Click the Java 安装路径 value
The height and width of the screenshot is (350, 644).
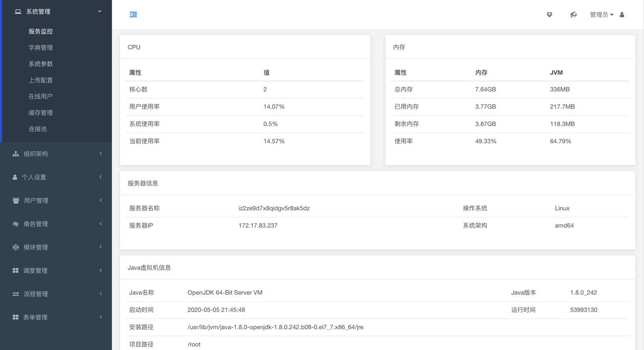pyautogui.click(x=276, y=327)
